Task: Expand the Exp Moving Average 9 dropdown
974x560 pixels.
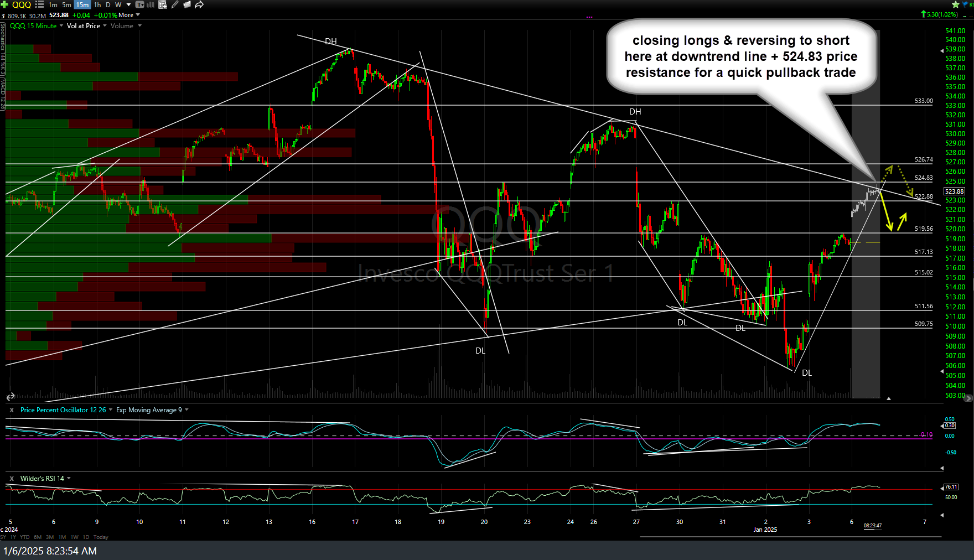Action: tap(186, 410)
